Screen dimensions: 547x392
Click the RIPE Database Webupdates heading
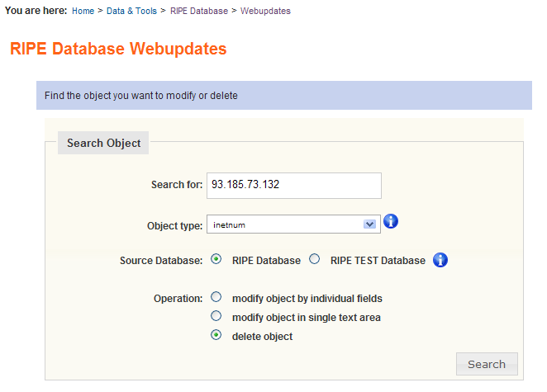point(118,49)
